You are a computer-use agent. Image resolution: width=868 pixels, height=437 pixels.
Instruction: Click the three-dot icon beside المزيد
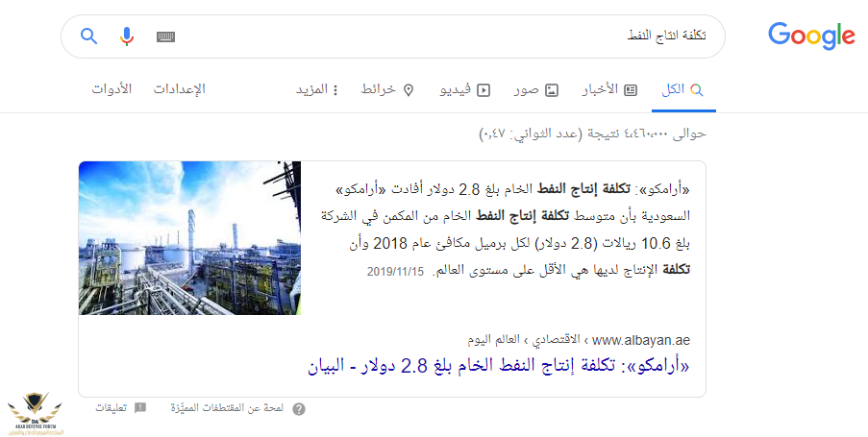[335, 90]
